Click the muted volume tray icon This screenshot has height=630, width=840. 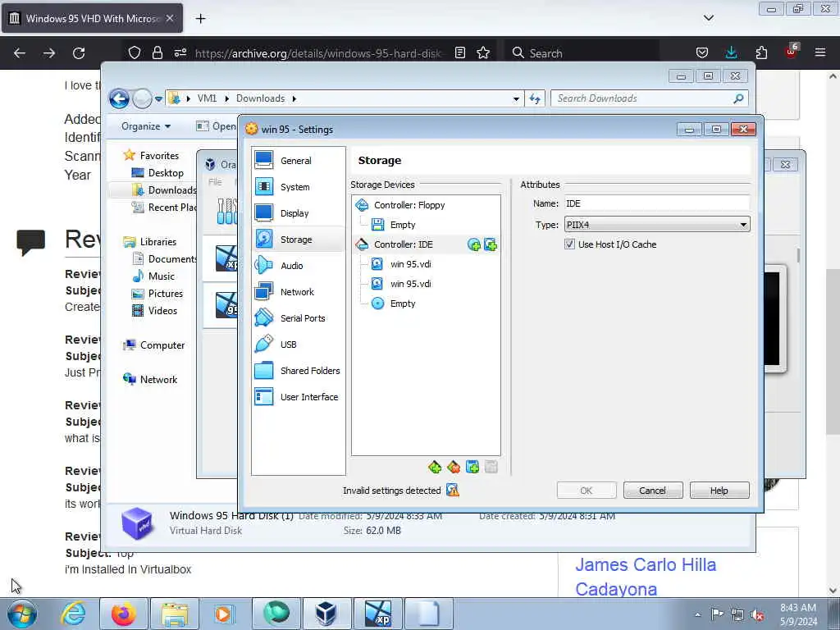point(757,614)
